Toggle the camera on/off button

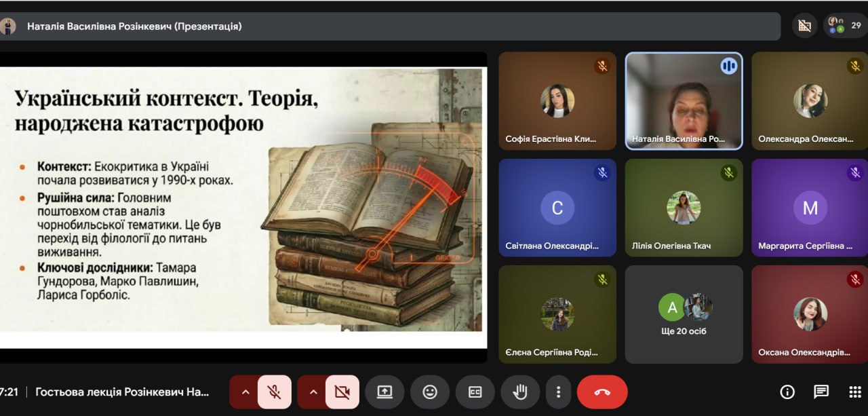[x=342, y=392]
